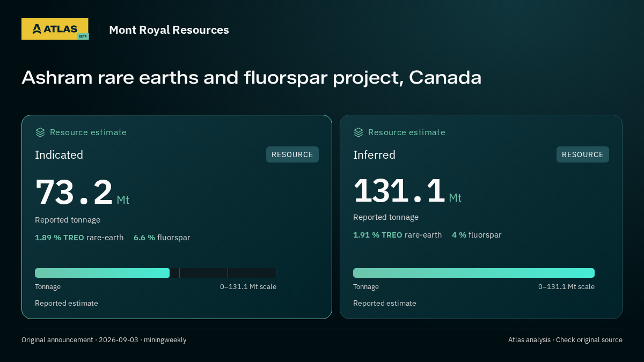
Task: Click the Mont Royal Resources company name
Action: point(169,30)
